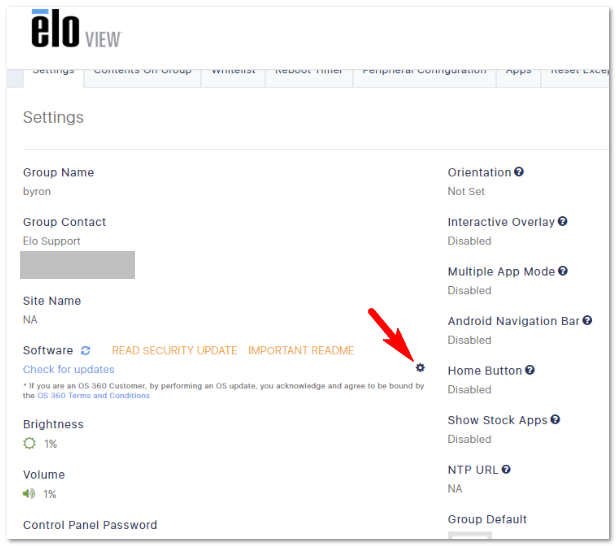
Task: Open the OS 360 Terms and Conditions link
Action: click(x=94, y=396)
